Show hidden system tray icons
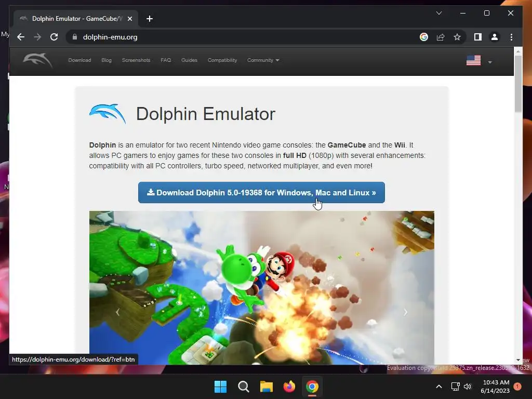Screen dimensions: 532x399 [438, 387]
